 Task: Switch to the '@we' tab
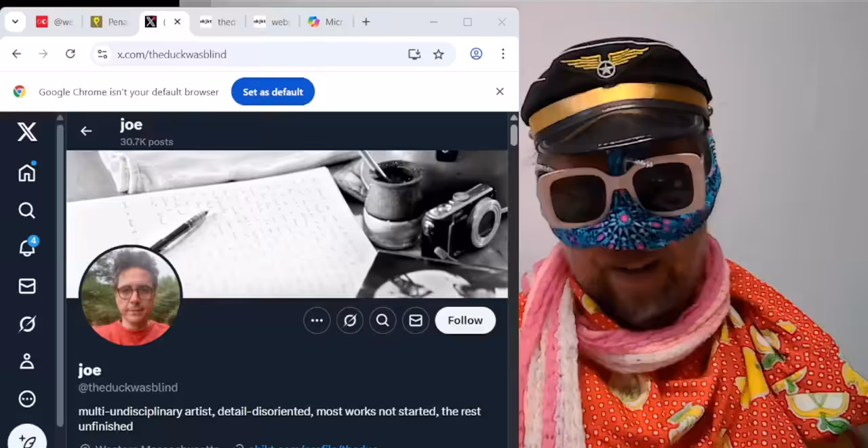coord(54,22)
